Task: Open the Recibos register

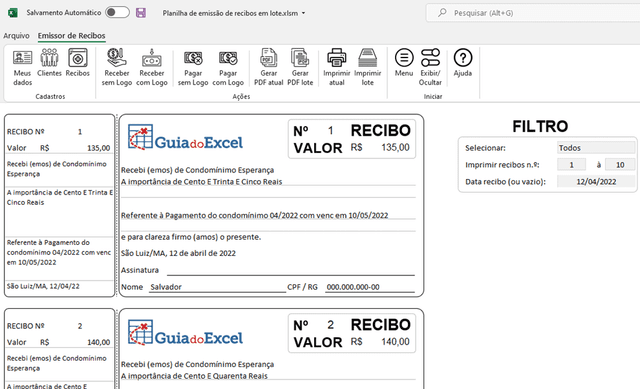Action: (x=78, y=62)
